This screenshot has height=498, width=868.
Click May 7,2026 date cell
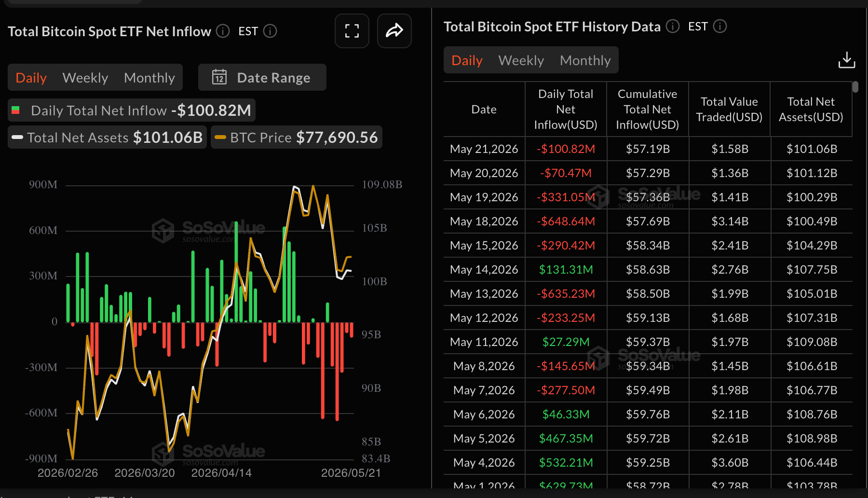484,390
